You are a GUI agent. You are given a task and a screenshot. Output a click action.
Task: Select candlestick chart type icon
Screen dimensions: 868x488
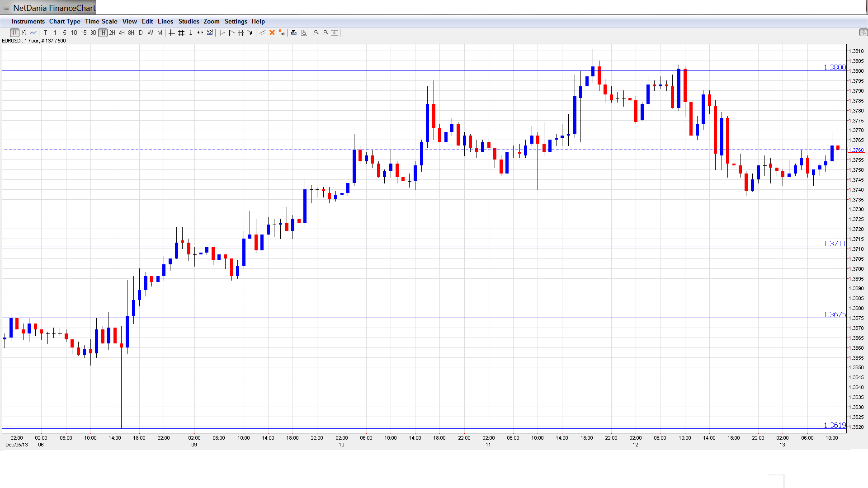[x=14, y=33]
